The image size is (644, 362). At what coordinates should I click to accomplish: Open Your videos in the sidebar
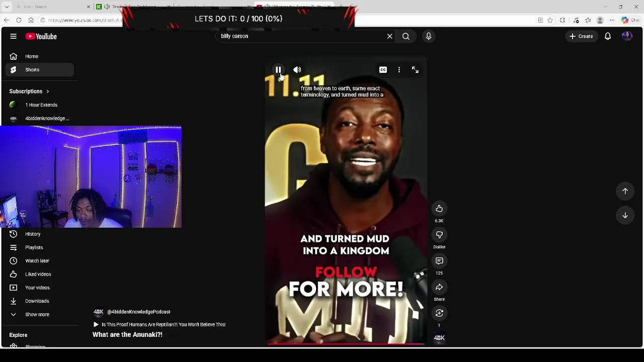click(x=40, y=288)
